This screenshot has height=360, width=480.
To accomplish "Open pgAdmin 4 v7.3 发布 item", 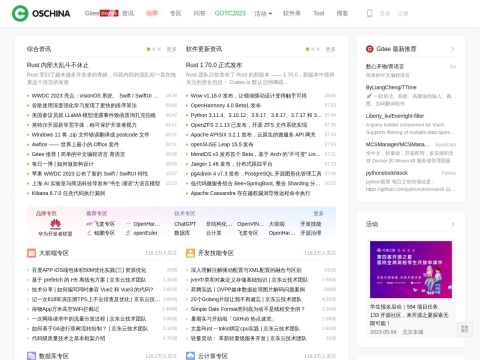I will [256, 174].
